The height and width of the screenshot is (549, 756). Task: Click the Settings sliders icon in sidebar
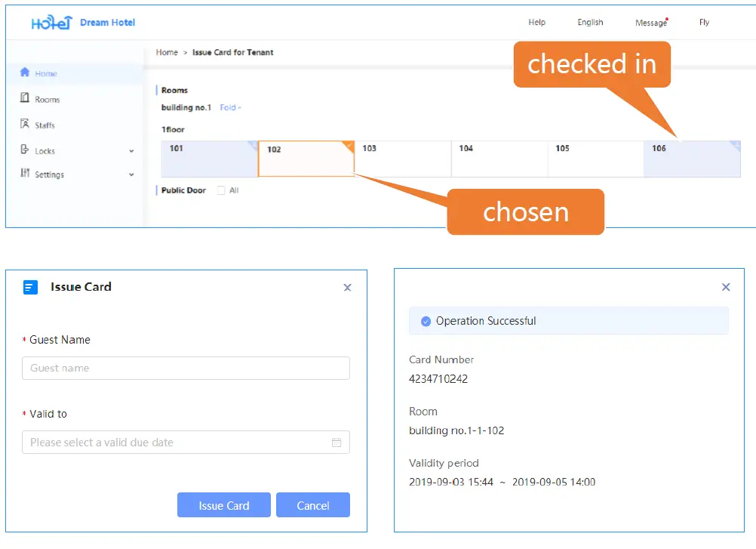click(x=25, y=173)
